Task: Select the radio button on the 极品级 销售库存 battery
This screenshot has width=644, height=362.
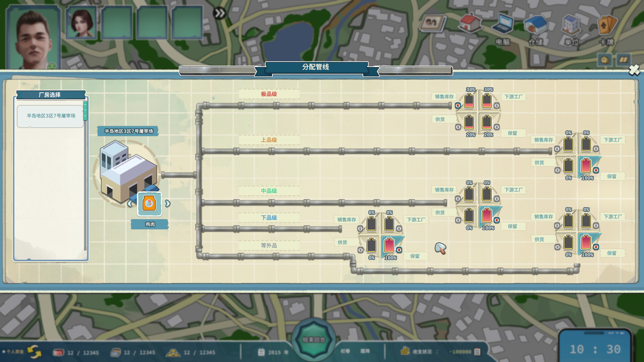Action: tap(458, 105)
